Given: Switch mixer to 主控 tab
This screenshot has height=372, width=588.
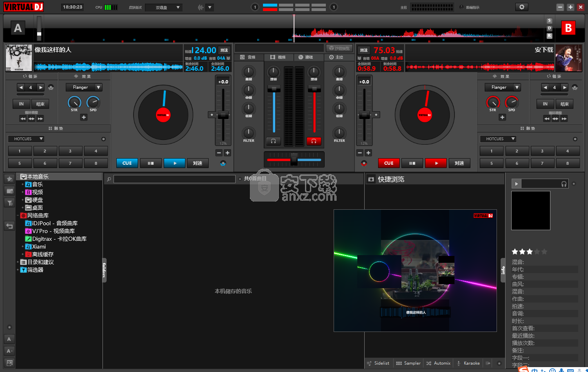Looking at the screenshot, I should coord(339,57).
